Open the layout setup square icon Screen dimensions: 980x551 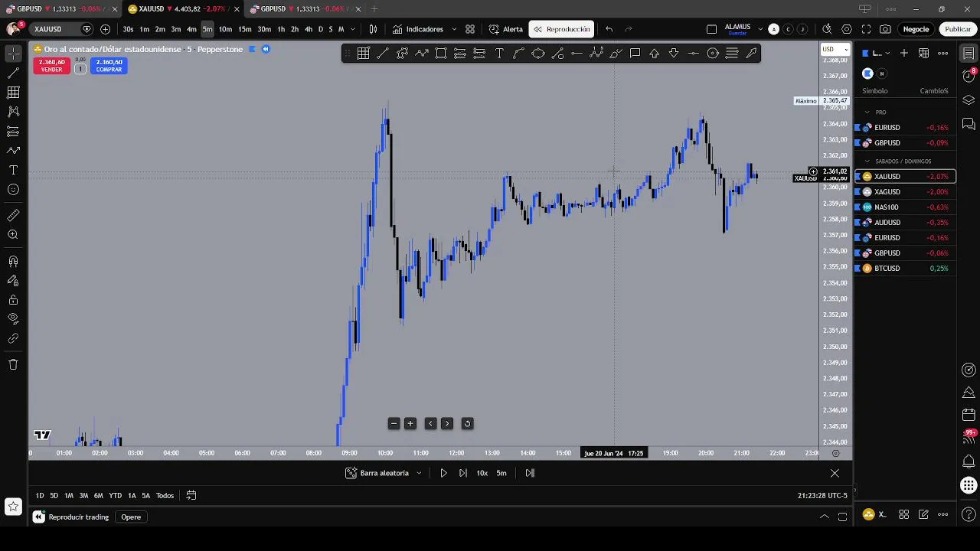pos(711,29)
